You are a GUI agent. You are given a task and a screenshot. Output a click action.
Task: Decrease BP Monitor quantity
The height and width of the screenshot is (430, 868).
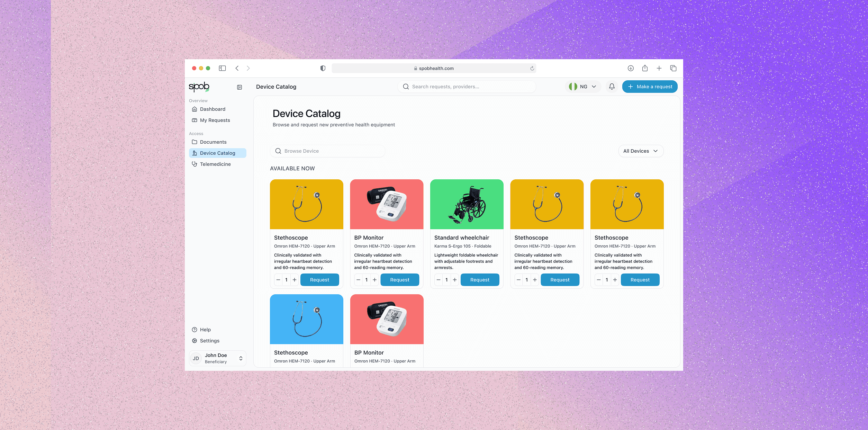pyautogui.click(x=358, y=280)
